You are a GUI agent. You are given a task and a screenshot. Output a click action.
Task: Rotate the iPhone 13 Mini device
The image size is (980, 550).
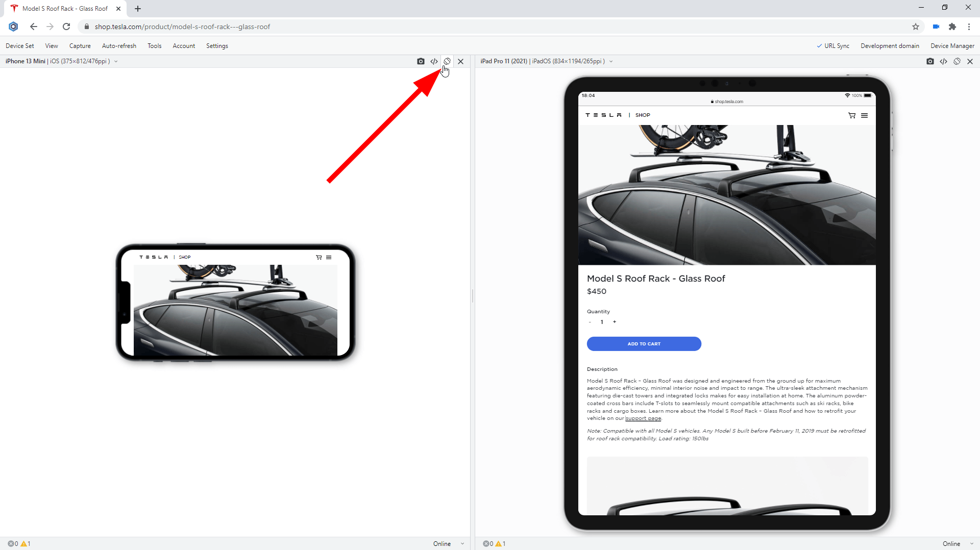coord(447,61)
